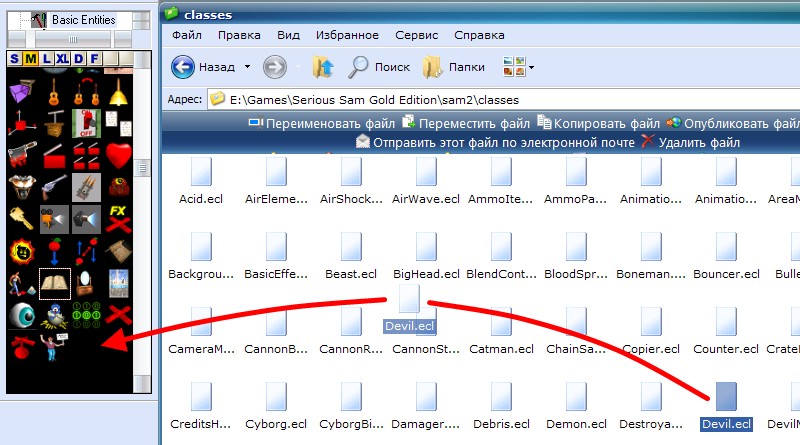800x445 pixels.
Task: Open the Назад history dropdown arrow
Action: pos(247,67)
